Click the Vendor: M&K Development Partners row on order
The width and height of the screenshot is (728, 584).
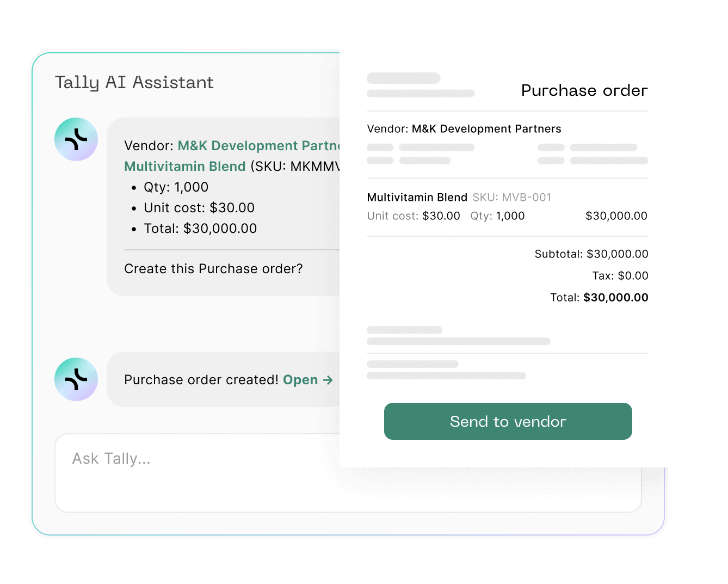pos(464,129)
